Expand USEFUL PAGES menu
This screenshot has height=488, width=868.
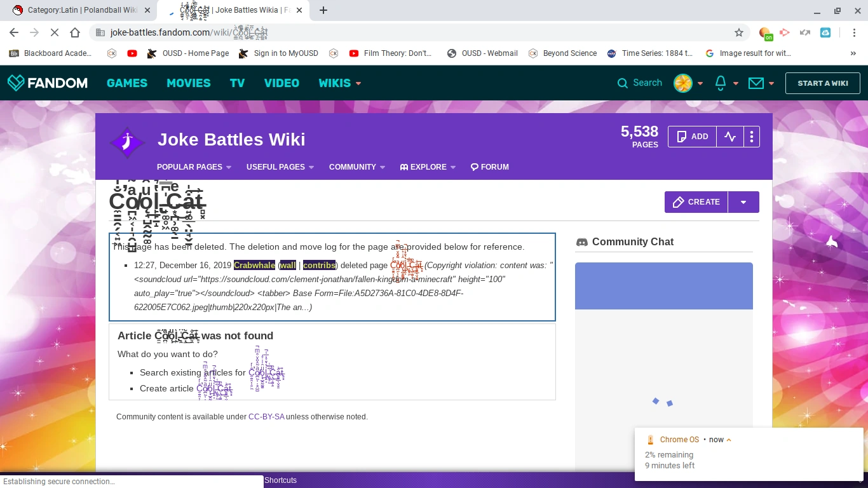click(x=280, y=167)
